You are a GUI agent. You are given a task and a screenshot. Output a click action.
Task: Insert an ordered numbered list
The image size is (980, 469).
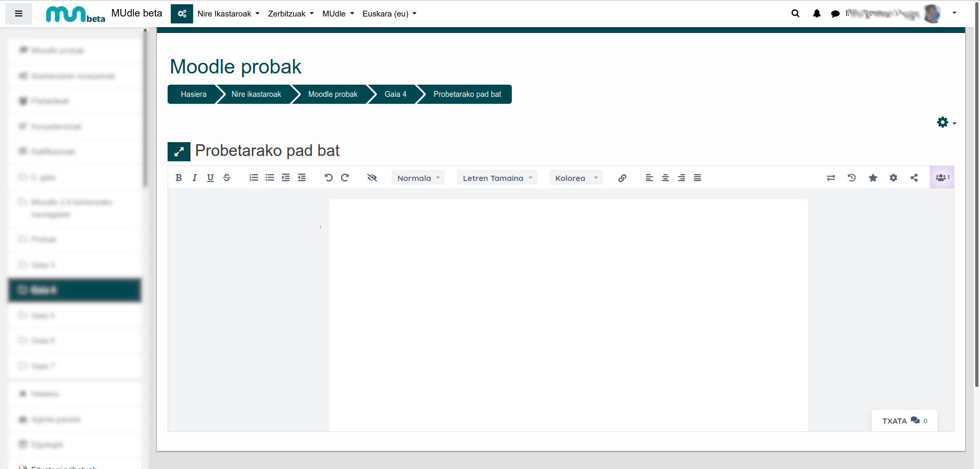point(254,178)
